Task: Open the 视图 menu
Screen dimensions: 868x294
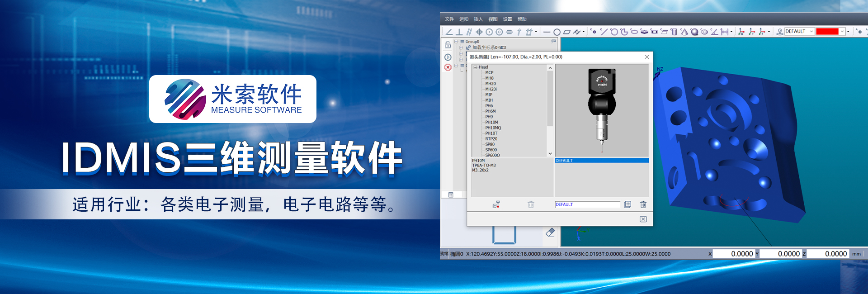Action: [493, 19]
